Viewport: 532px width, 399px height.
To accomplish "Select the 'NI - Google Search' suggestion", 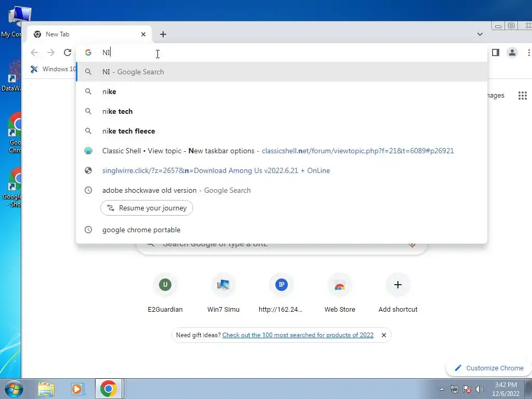I will (x=282, y=72).
